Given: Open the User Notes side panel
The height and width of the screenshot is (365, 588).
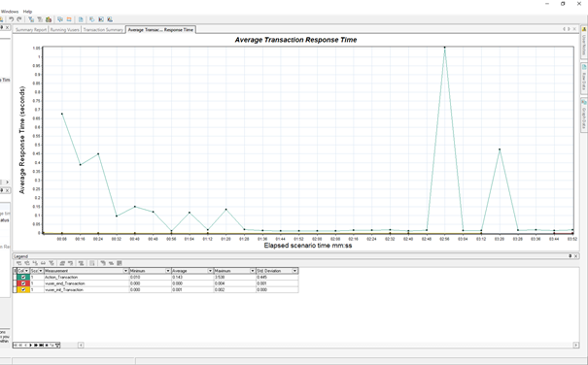Looking at the screenshot, I should 584,42.
